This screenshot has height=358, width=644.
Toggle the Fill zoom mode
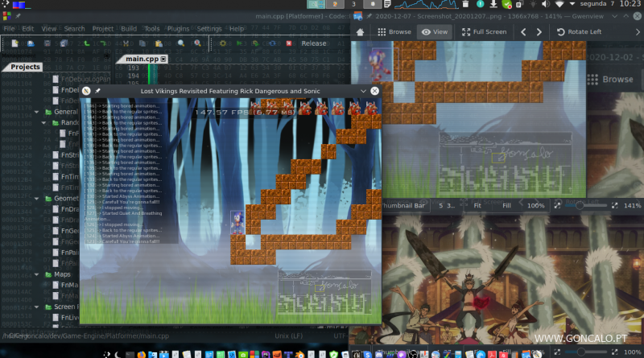(x=506, y=206)
